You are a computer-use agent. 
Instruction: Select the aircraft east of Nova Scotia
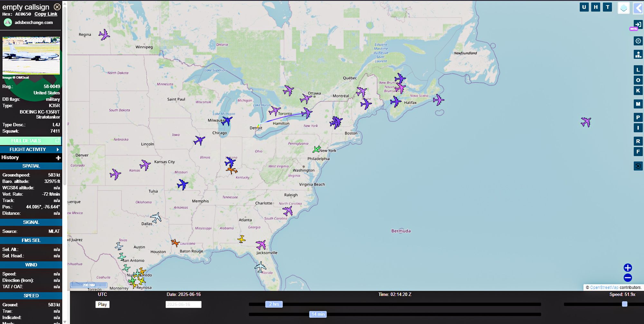(438, 100)
